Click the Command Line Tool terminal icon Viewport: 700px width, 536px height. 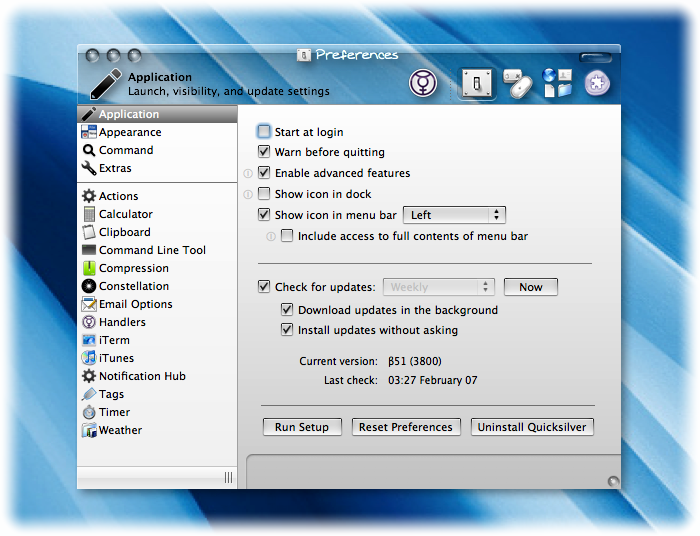(x=89, y=250)
